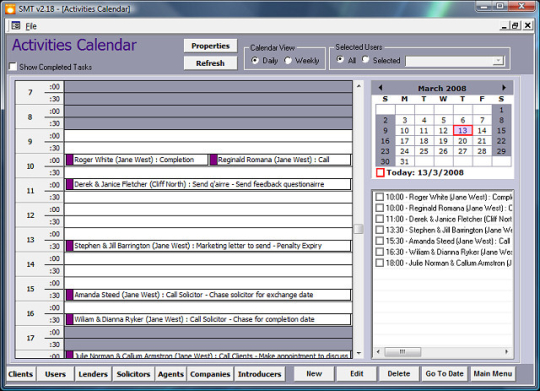The height and width of the screenshot is (391, 540).
Task: Return to Main Menu
Action: pos(492,374)
